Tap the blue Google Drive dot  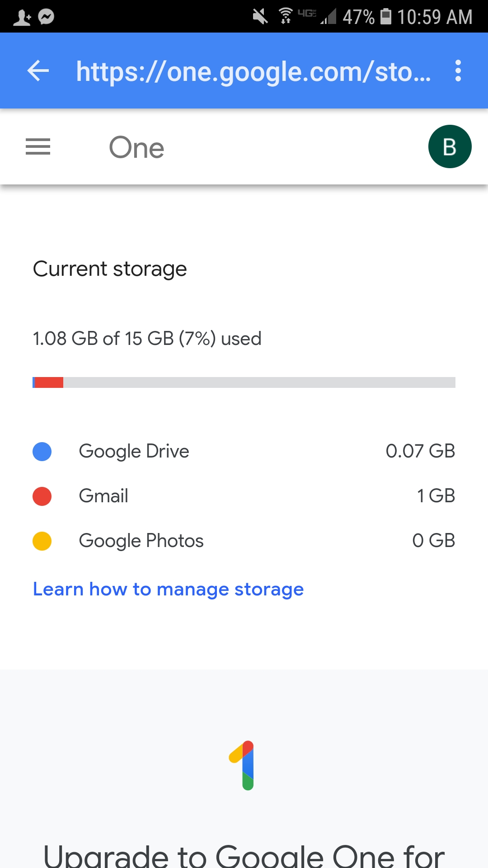tap(42, 452)
